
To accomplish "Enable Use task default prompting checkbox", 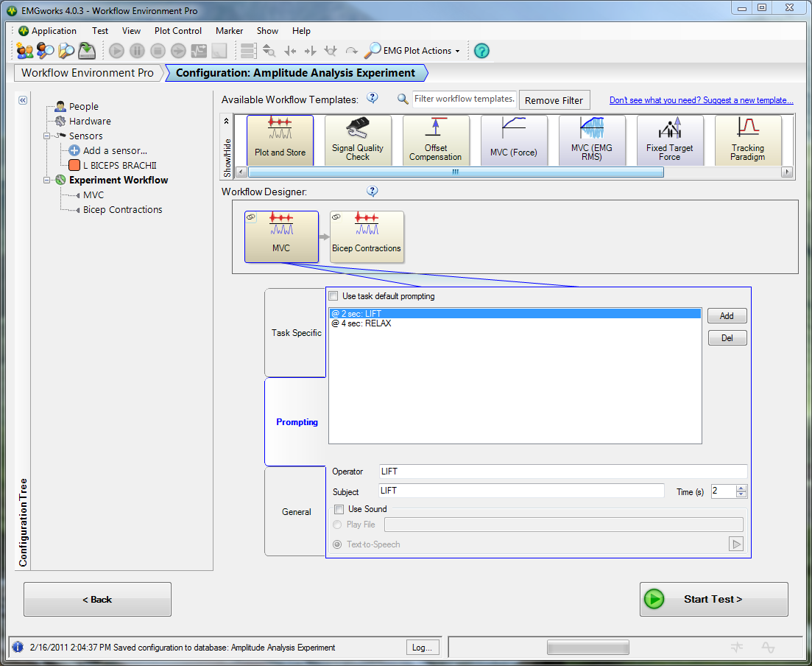I will pos(333,296).
